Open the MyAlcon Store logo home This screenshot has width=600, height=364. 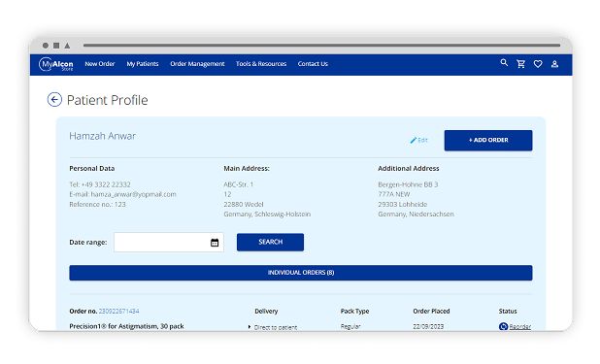pyautogui.click(x=56, y=64)
